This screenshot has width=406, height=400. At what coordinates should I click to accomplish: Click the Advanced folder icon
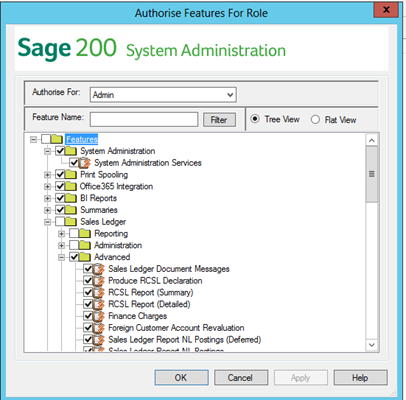pos(85,257)
